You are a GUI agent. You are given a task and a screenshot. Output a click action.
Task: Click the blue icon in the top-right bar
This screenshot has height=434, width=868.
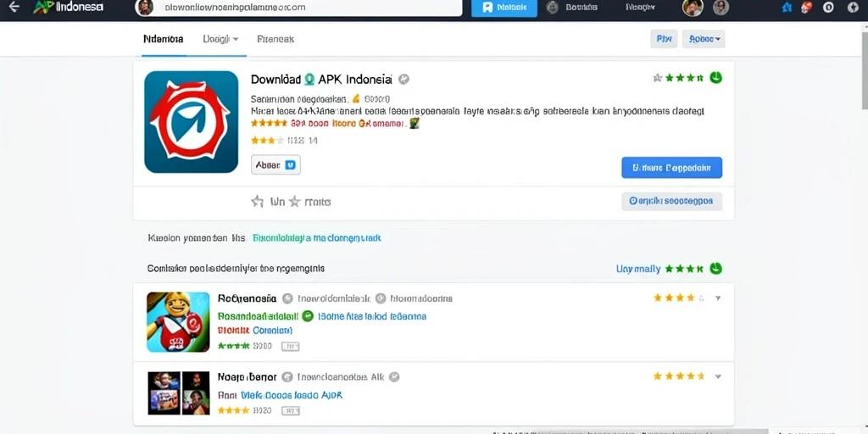(x=787, y=8)
